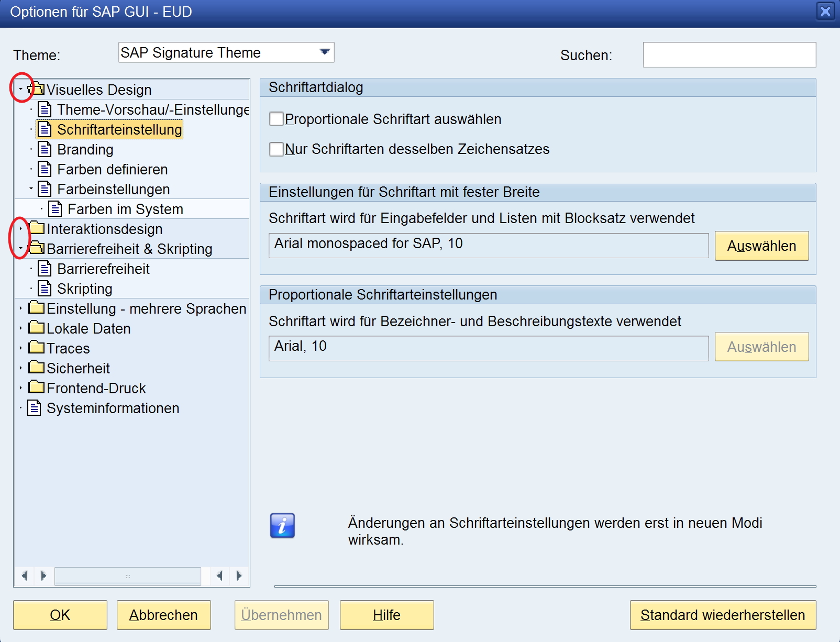Screen dimensions: 840x642
Task: Click inside the Suchen search field
Action: [730, 54]
